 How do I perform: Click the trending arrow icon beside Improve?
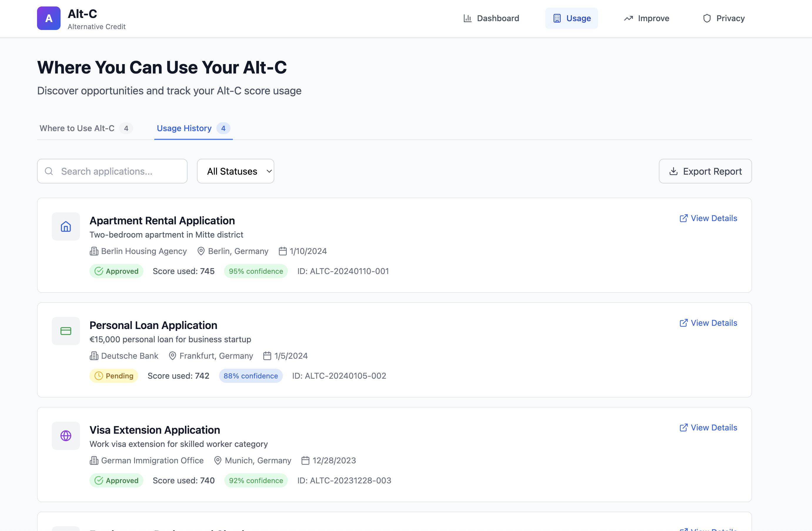pyautogui.click(x=628, y=19)
